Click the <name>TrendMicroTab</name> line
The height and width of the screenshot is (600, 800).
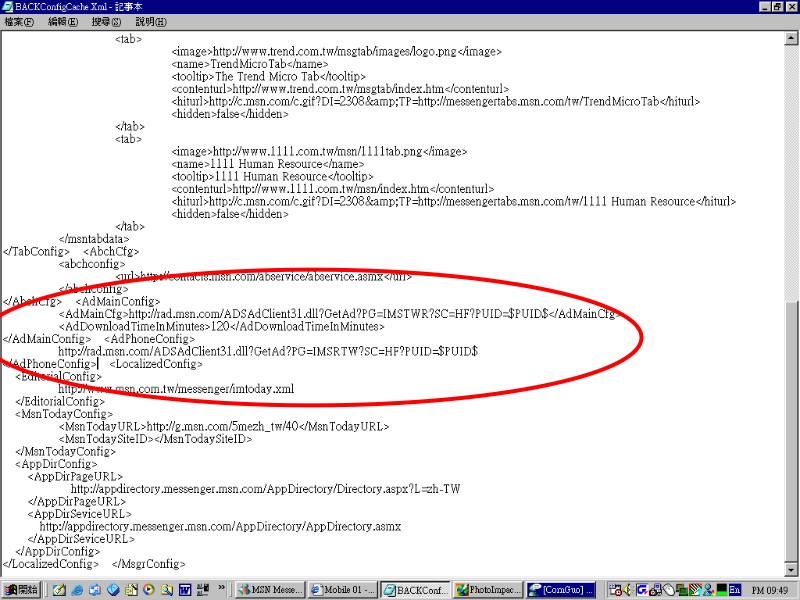tap(250, 64)
